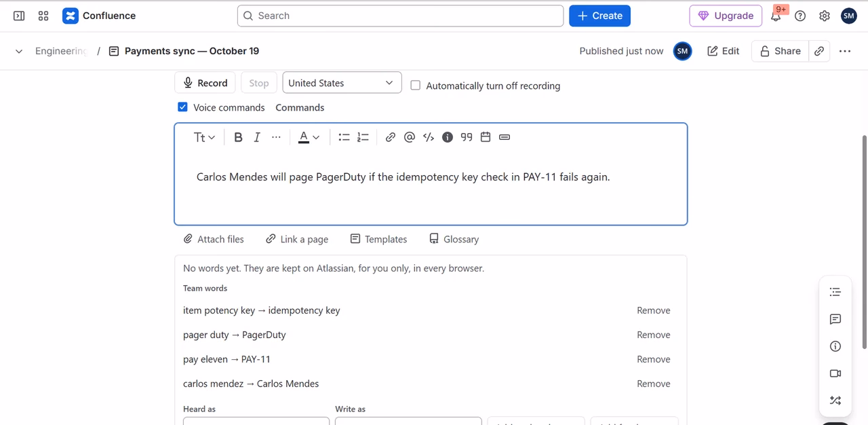Insert a quote block

click(466, 137)
